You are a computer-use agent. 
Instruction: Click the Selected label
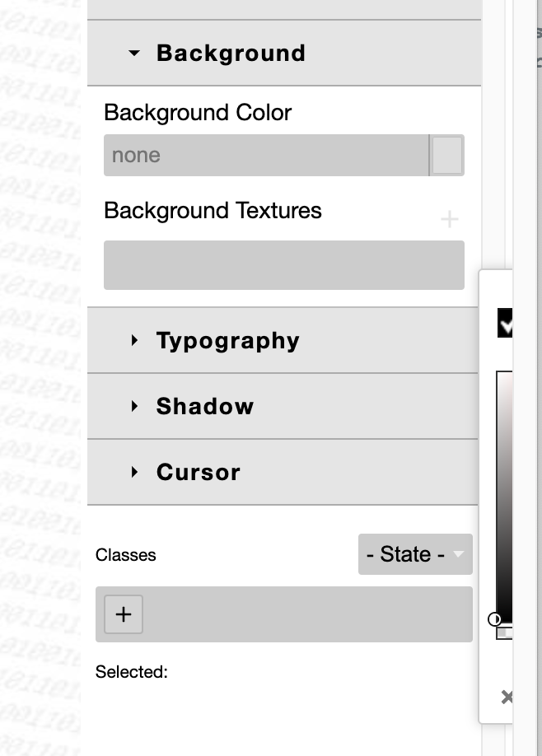tap(130, 672)
